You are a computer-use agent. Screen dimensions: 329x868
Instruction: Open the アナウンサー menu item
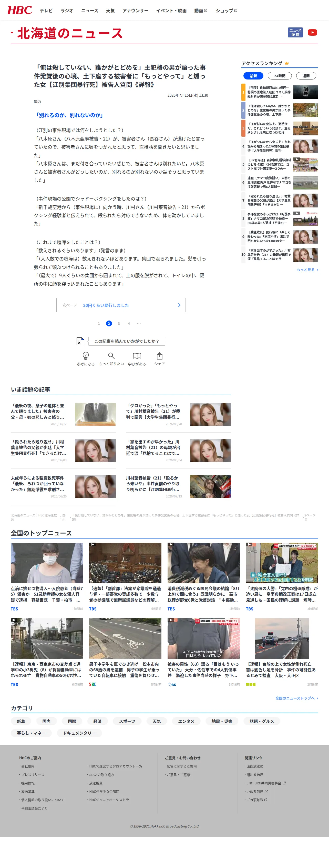coord(135,11)
